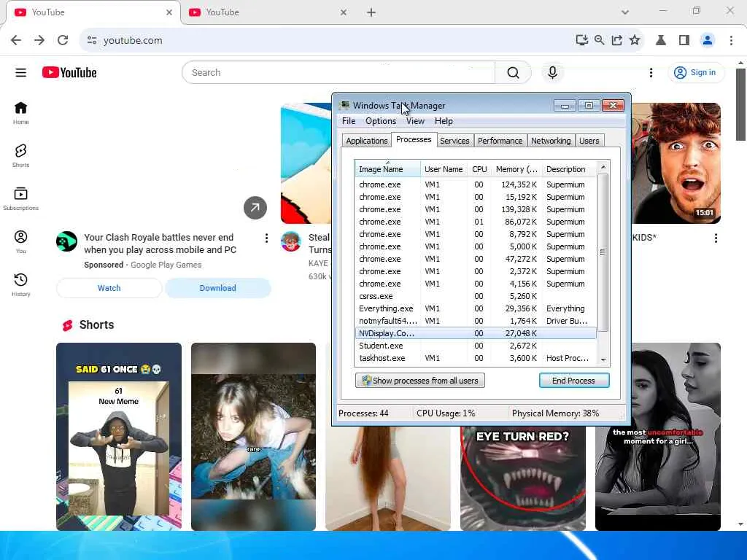Image resolution: width=747 pixels, height=560 pixels.
Task: Sort processes by Image Name column
Action: pos(387,169)
